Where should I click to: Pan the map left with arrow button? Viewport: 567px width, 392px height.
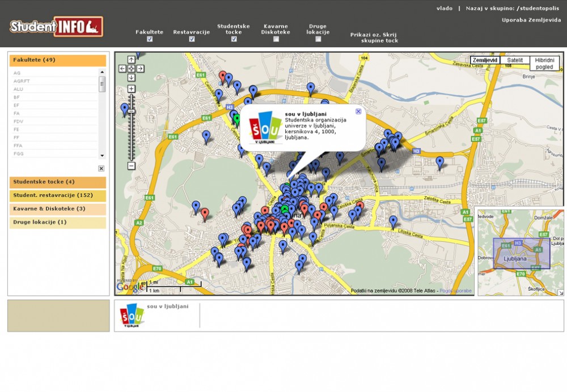(x=122, y=69)
